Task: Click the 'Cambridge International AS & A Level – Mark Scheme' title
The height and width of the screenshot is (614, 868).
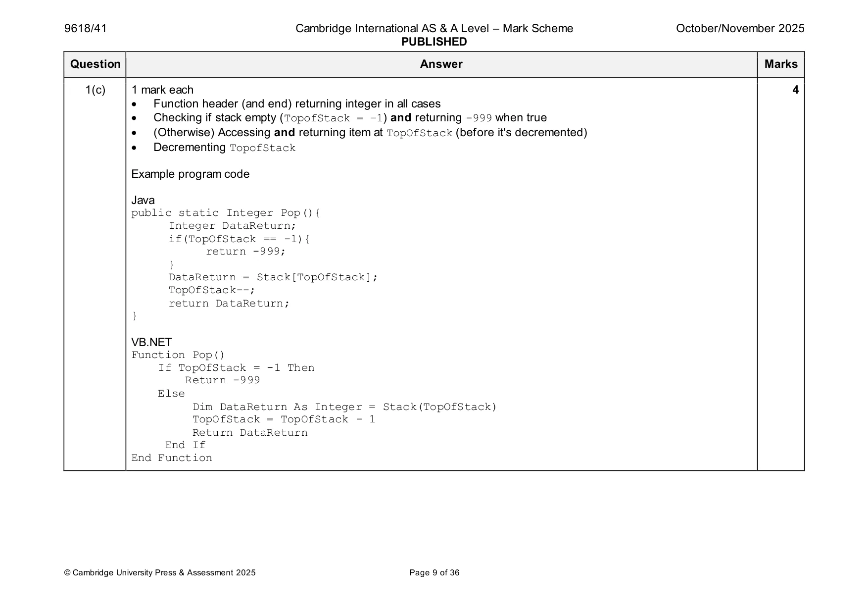Action: 434,29
